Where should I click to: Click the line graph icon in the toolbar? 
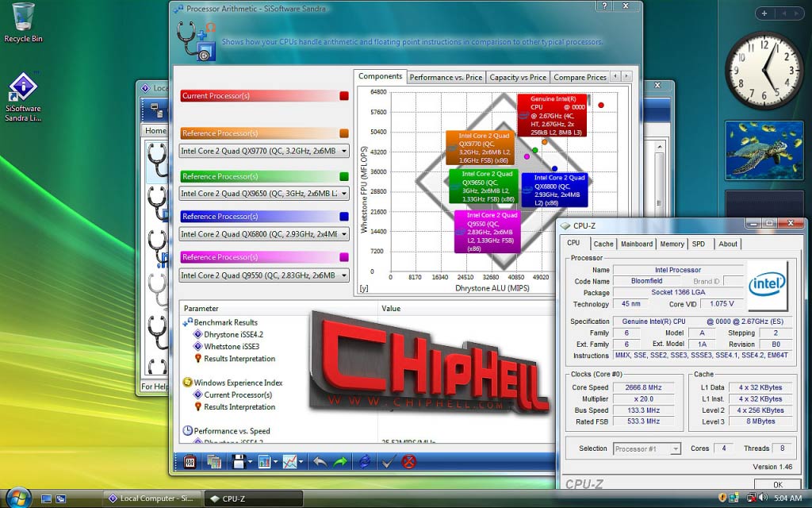point(289,461)
